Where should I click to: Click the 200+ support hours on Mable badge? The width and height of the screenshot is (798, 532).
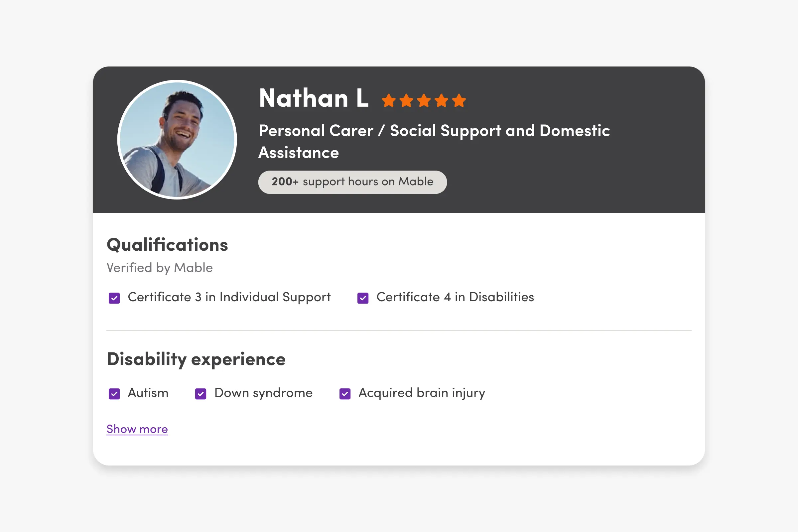coord(352,182)
